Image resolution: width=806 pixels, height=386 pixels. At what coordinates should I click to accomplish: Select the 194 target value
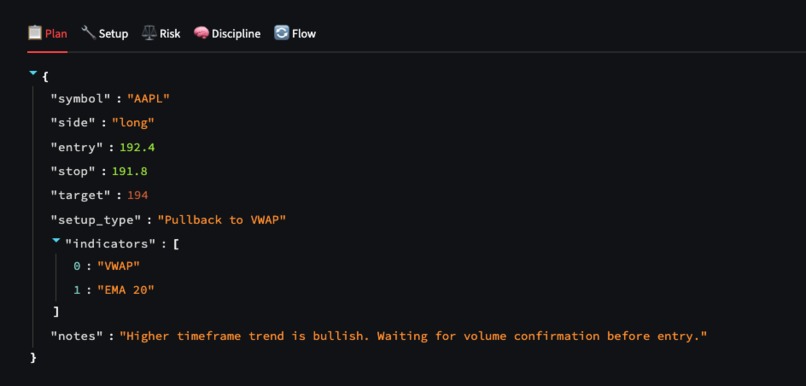coord(138,195)
